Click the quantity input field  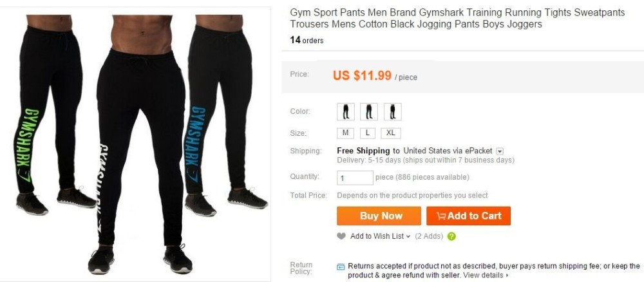(x=355, y=178)
